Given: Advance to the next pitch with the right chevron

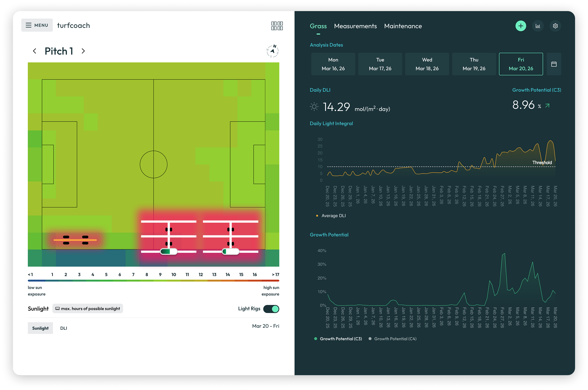Looking at the screenshot, I should (x=83, y=51).
